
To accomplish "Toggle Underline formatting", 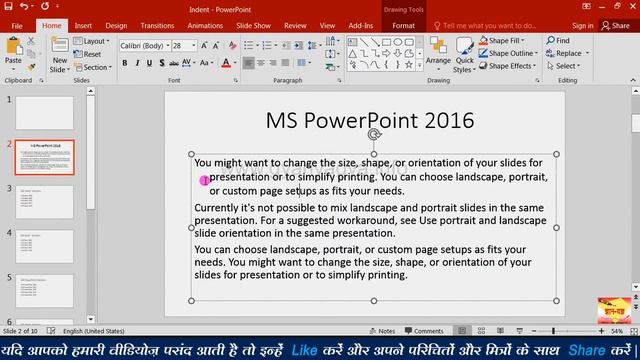I will (x=149, y=63).
